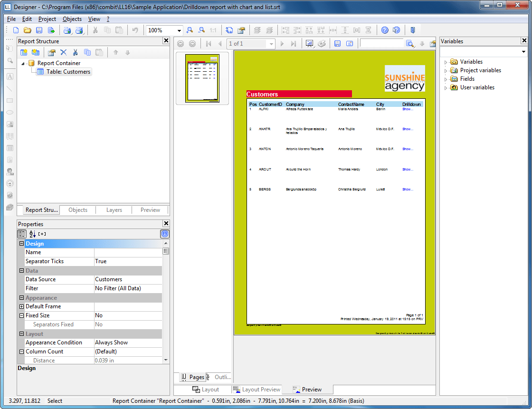Click the page 1 thumbnail
532x409 pixels.
click(x=202, y=78)
